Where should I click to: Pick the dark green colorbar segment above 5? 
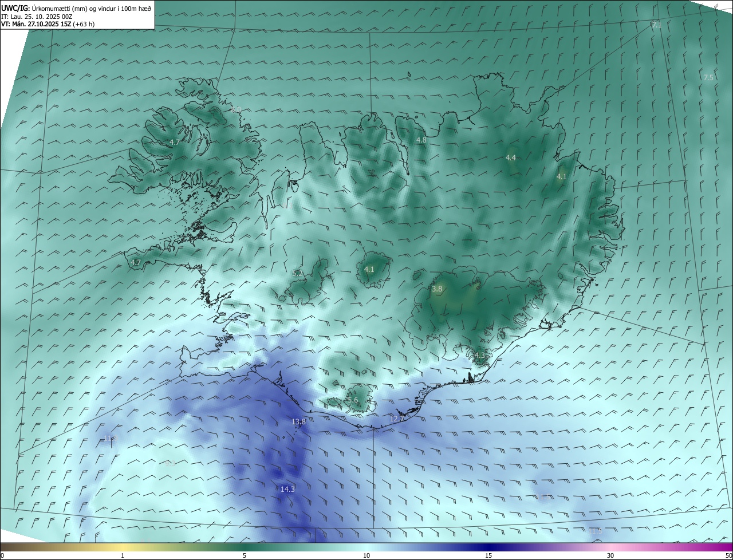point(245,547)
